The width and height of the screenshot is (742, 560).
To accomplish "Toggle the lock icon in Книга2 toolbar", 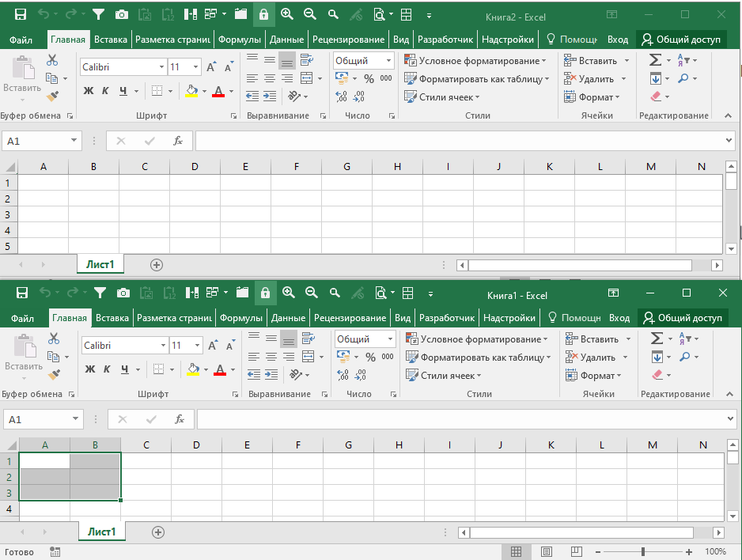I will (263, 15).
